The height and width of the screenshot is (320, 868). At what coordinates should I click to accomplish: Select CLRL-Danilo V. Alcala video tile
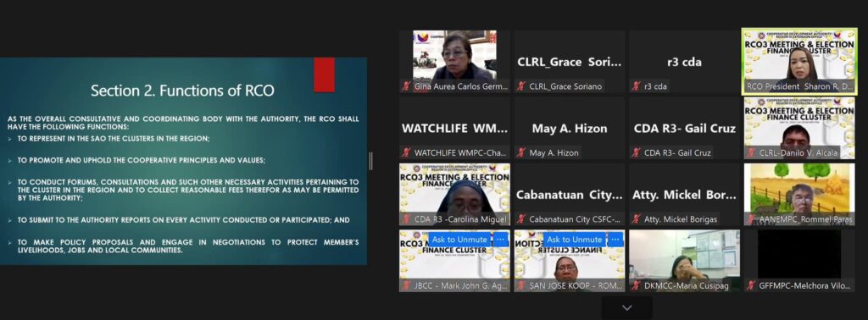(799, 128)
